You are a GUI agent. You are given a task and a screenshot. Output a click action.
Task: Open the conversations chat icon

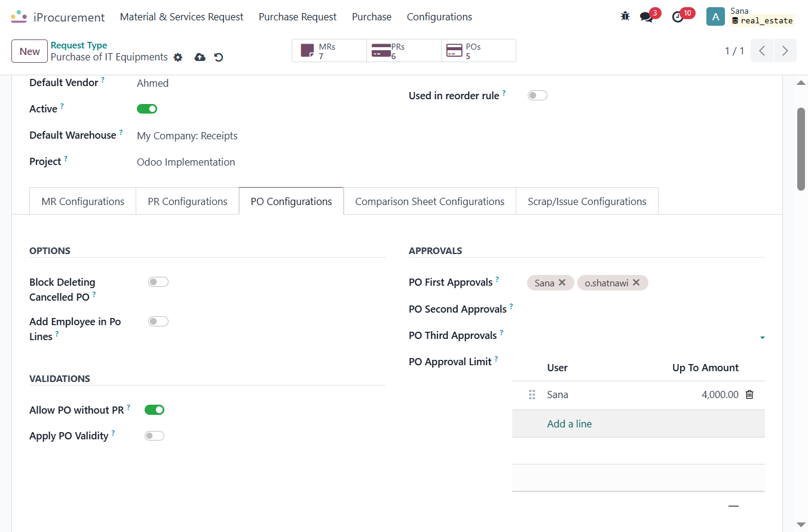(646, 17)
